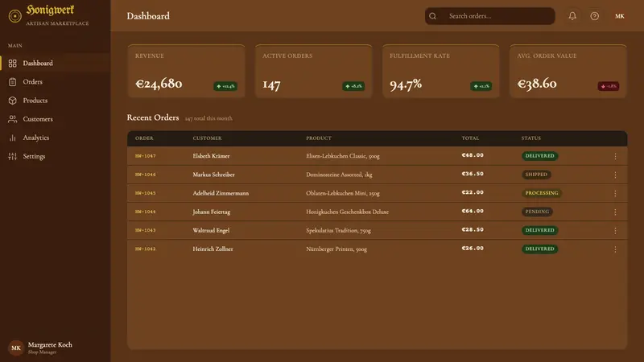
Task: Open actions menu for Waltraud Engel order
Action: (615, 231)
